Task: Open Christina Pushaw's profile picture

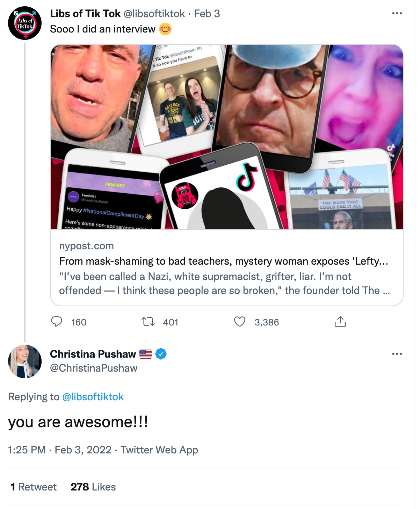Action: pos(25,361)
